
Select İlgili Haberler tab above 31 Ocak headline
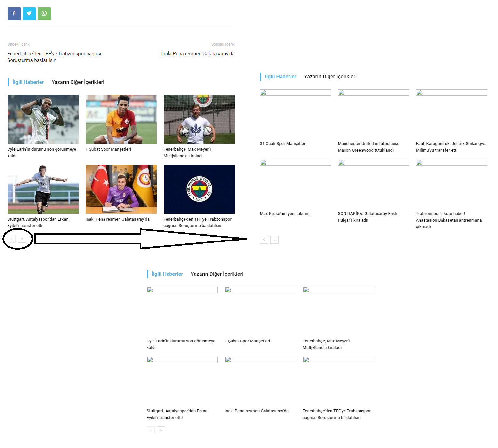tap(281, 76)
